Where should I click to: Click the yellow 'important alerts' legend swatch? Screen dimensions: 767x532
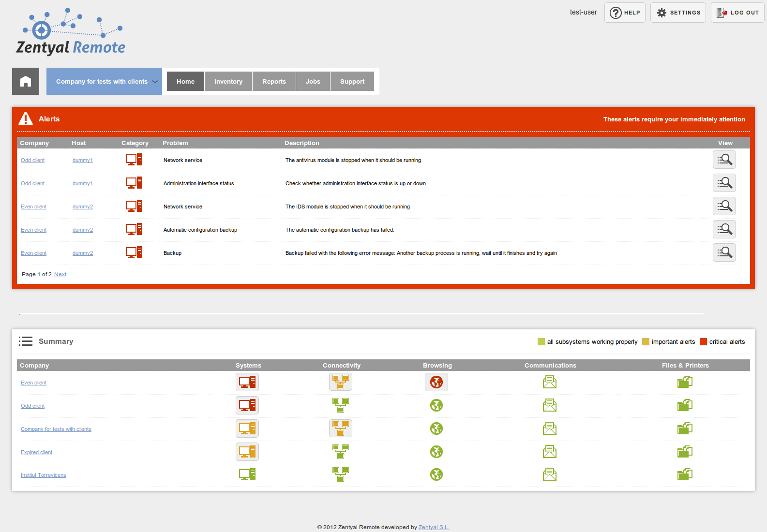(646, 342)
